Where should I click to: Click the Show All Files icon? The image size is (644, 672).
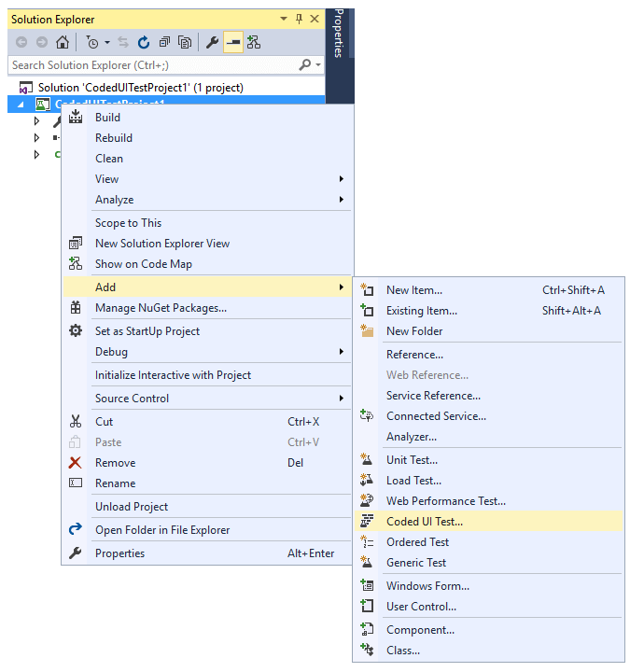[185, 42]
